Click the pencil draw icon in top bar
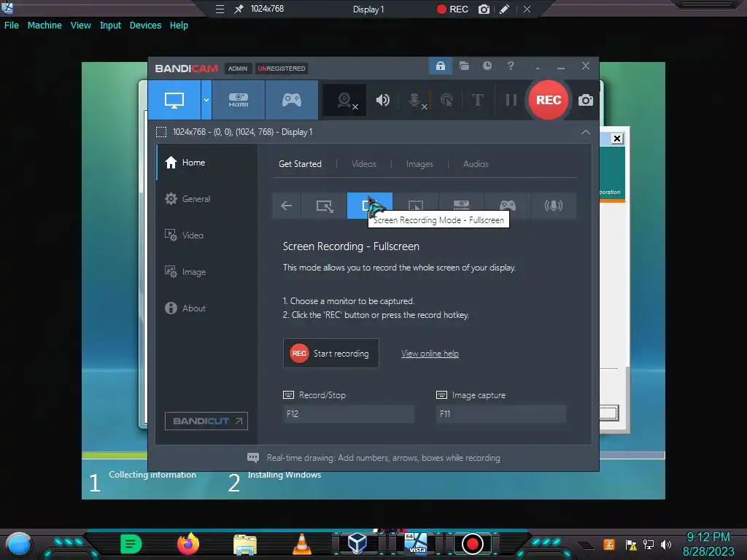The width and height of the screenshot is (747, 560). 505,9
